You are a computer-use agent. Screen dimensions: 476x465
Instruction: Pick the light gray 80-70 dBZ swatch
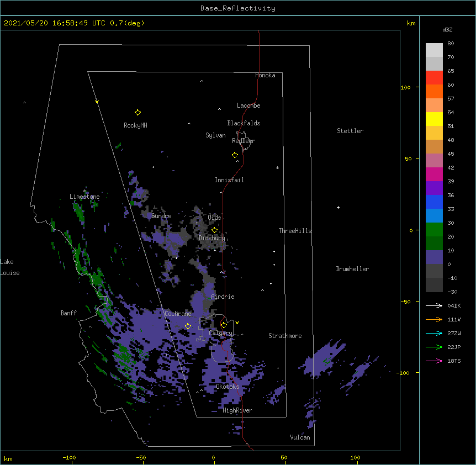click(x=434, y=50)
